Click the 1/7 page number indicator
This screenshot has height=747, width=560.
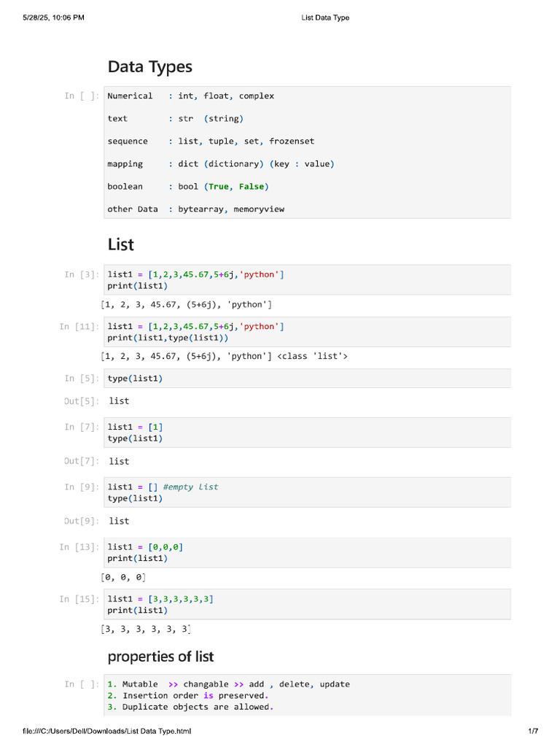(533, 731)
